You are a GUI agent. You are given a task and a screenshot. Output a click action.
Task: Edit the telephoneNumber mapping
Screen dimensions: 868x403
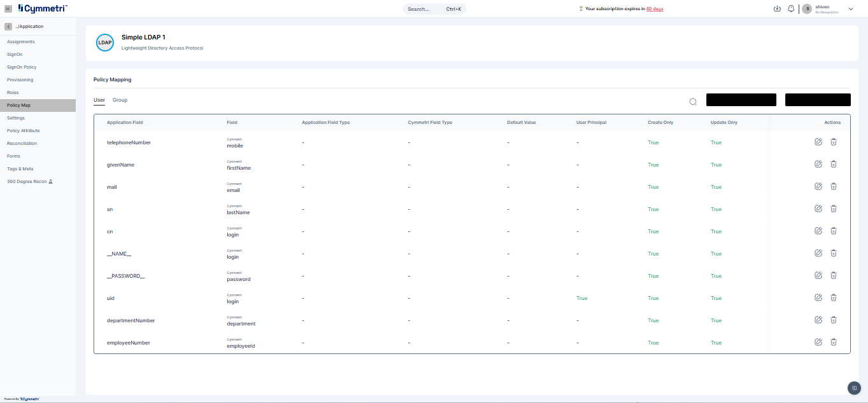coord(818,142)
